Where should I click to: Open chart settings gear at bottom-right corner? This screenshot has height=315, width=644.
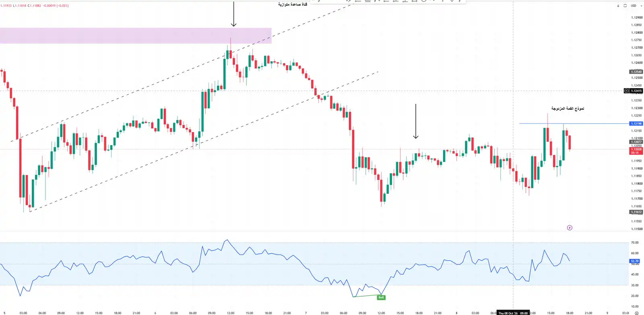(x=636, y=313)
